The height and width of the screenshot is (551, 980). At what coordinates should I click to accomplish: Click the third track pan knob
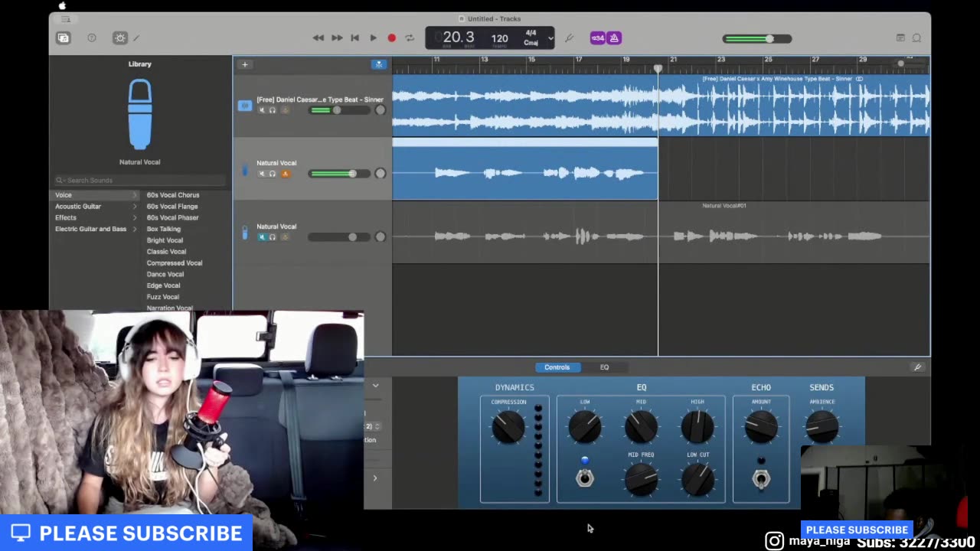coord(380,236)
